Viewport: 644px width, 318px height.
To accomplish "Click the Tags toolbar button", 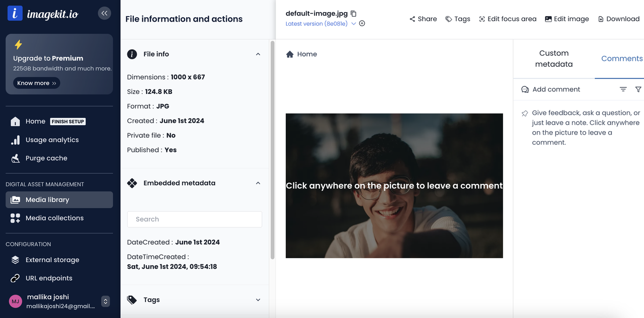I will [x=458, y=19].
